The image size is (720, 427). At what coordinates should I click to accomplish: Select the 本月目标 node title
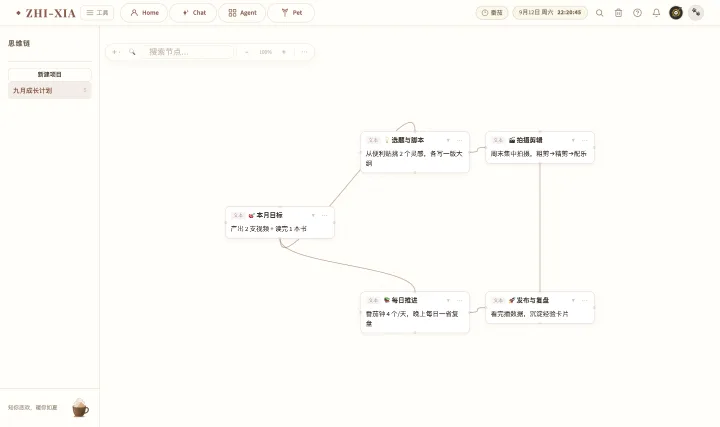click(x=270, y=215)
